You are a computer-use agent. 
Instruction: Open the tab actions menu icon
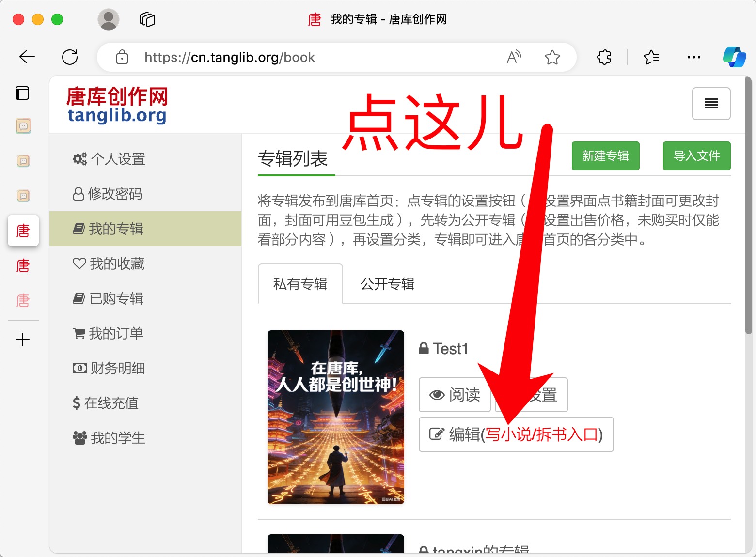point(147,19)
